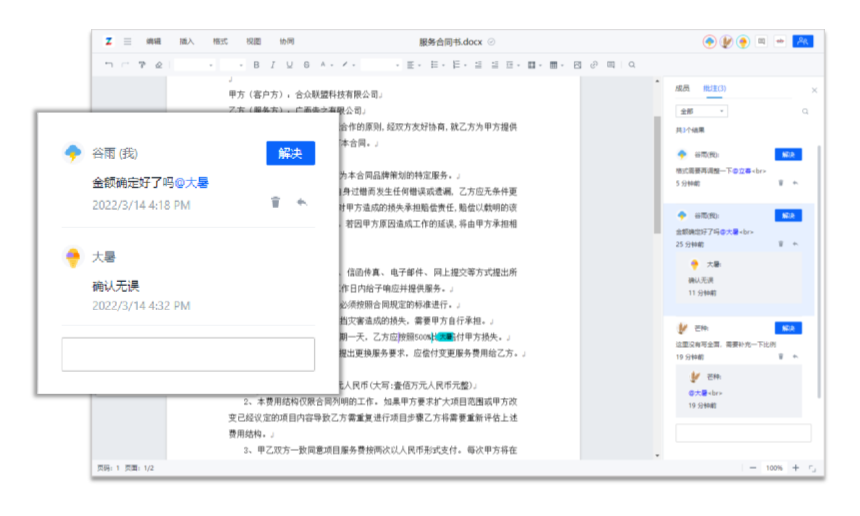Close the comments side panel
Screen dimensions: 860x516
click(814, 90)
